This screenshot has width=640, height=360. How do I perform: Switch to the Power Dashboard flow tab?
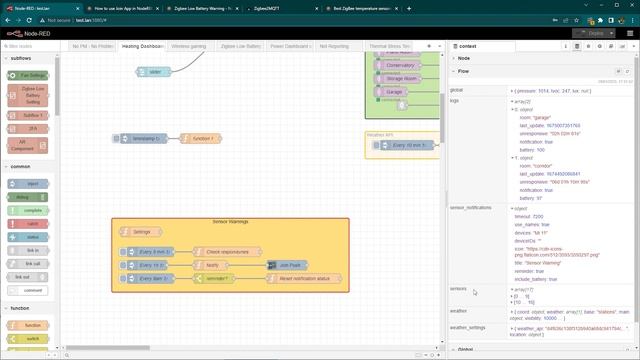pos(290,47)
